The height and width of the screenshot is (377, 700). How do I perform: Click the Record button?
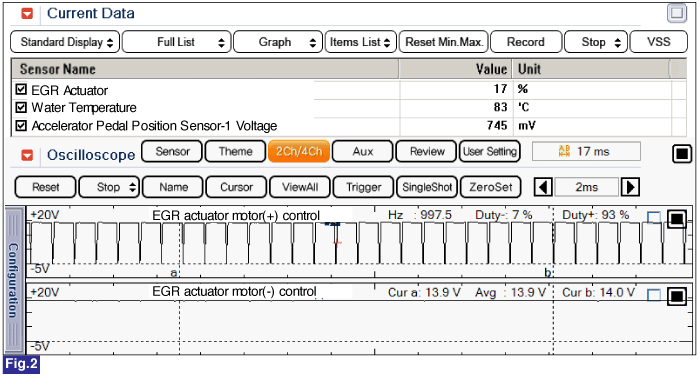click(526, 42)
